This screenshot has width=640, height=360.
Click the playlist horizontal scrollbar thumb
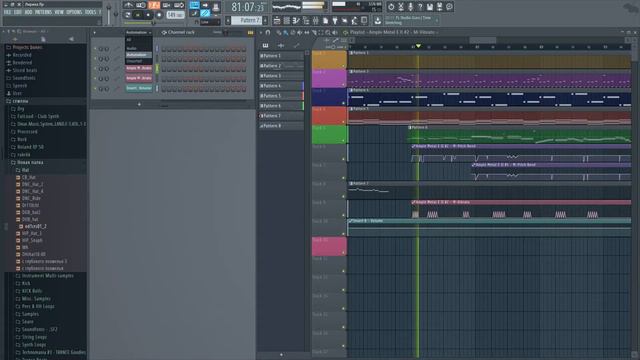[x=482, y=40]
